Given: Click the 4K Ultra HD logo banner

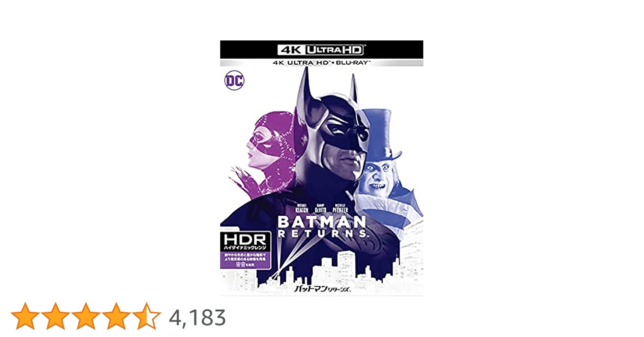Looking at the screenshot, I should point(321,50).
